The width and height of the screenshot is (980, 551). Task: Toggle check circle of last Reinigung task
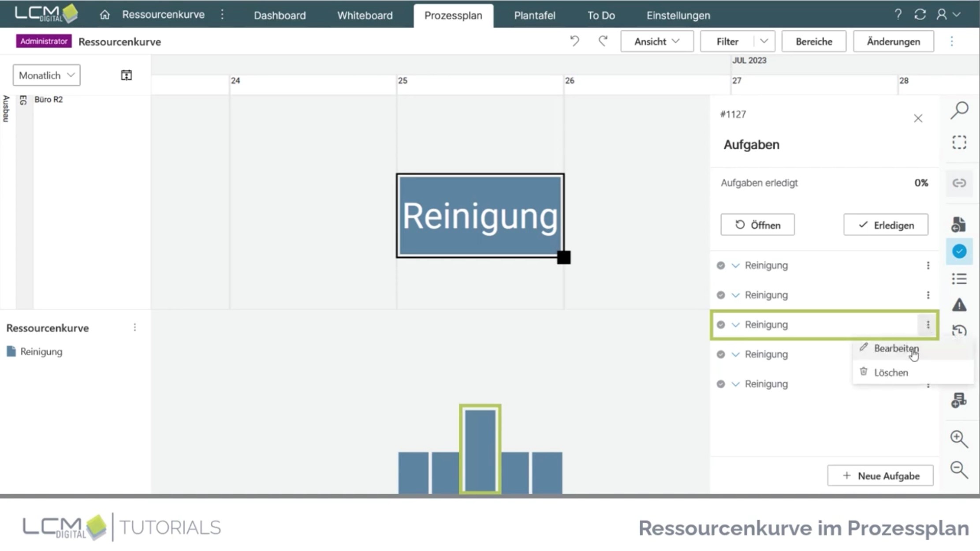pyautogui.click(x=721, y=384)
